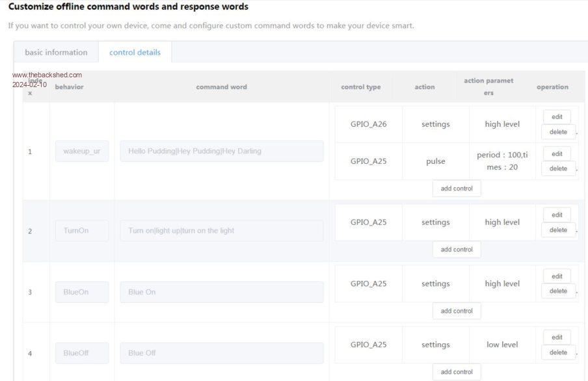Edit the TurnOn row control
Viewport: 588px width, 381px height.
click(557, 215)
